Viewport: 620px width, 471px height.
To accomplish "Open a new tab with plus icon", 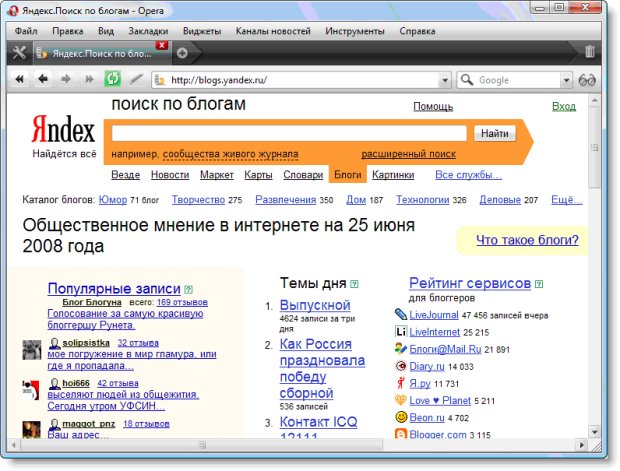I will (x=182, y=53).
